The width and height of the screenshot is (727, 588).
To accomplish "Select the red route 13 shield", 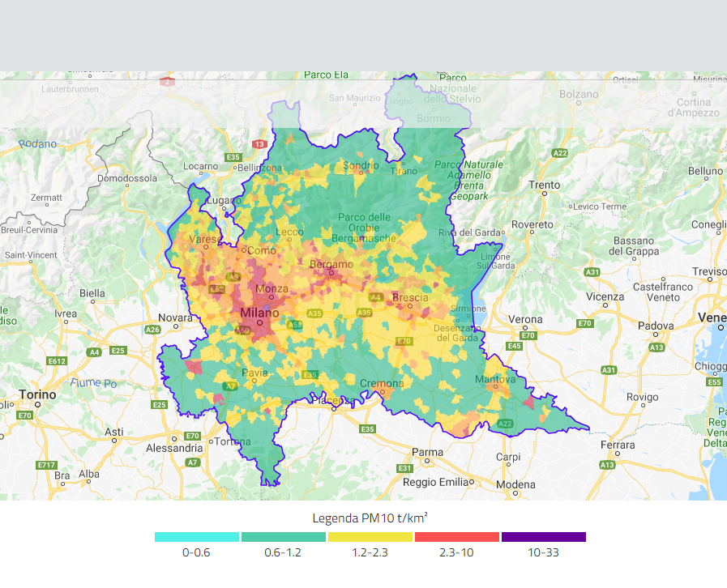I will click(x=259, y=144).
